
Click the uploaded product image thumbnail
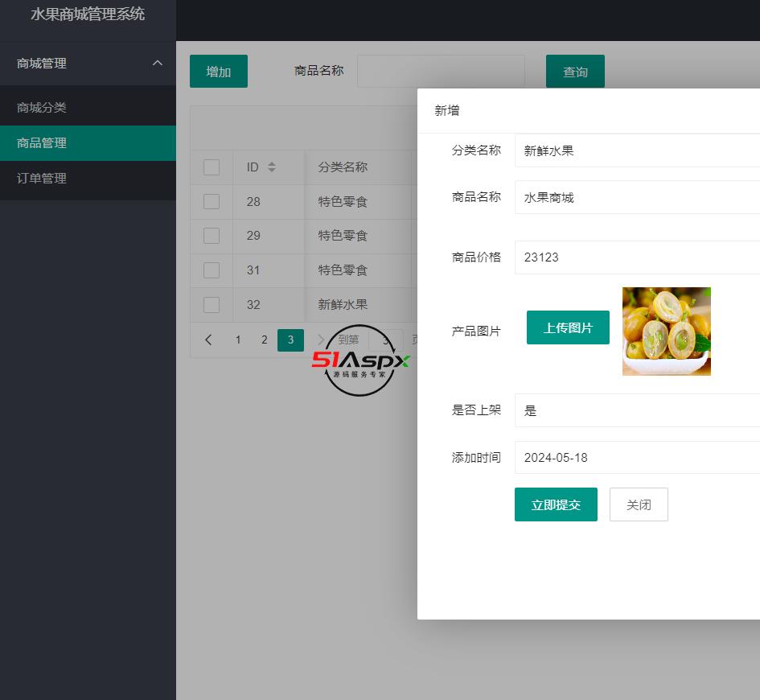[666, 331]
